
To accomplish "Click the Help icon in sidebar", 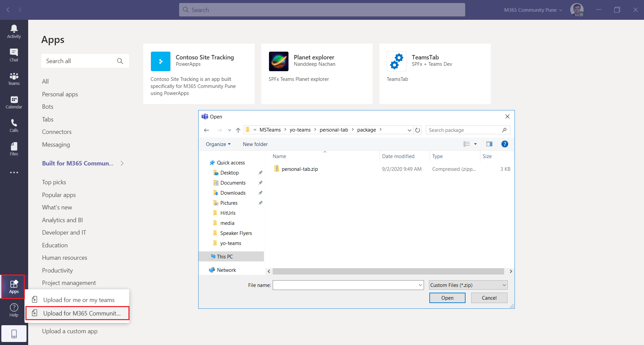I will (14, 310).
